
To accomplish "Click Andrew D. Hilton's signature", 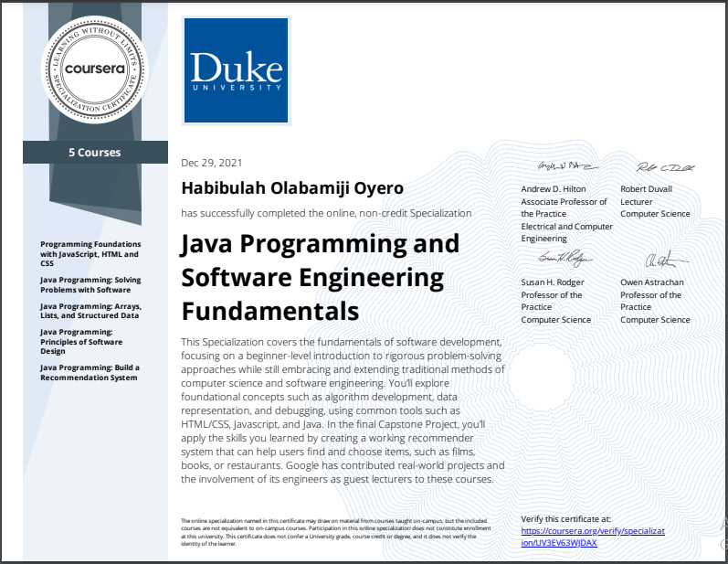I will 568,165.
